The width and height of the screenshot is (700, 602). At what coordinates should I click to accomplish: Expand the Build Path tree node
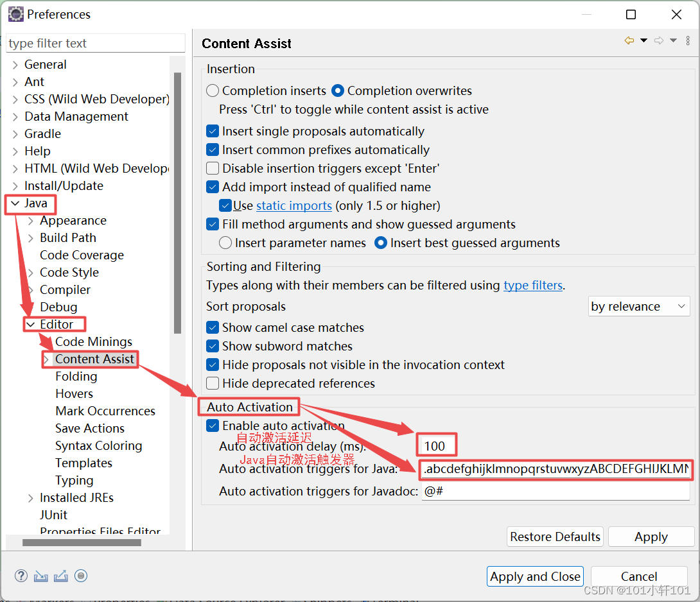pos(30,238)
